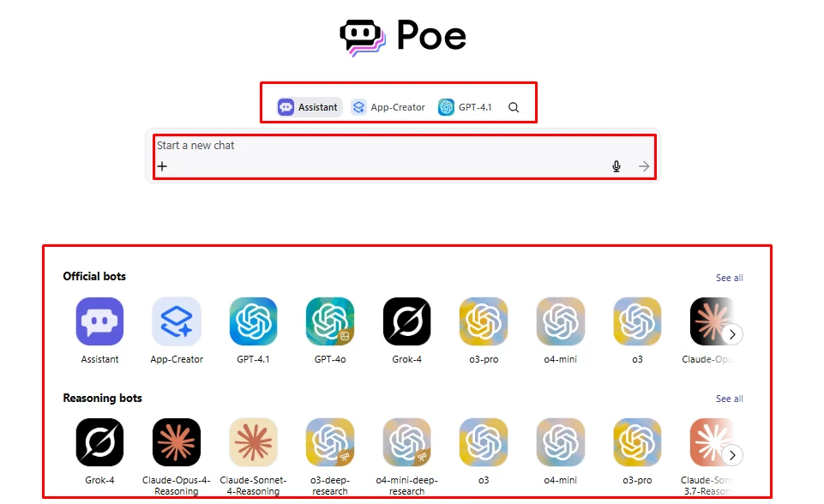Click the plus attachment icon in chat box
This screenshot has width=824, height=504.
[162, 166]
